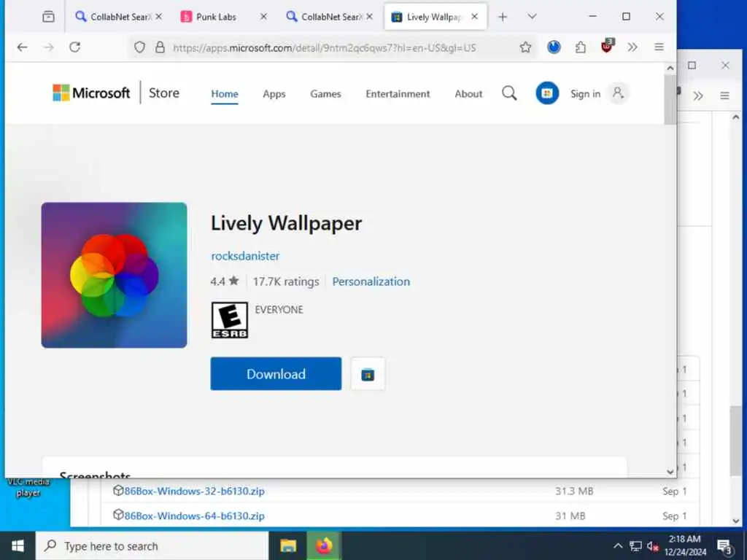Open the tracking protection shield icon
This screenshot has width=747, height=560.
139,47
